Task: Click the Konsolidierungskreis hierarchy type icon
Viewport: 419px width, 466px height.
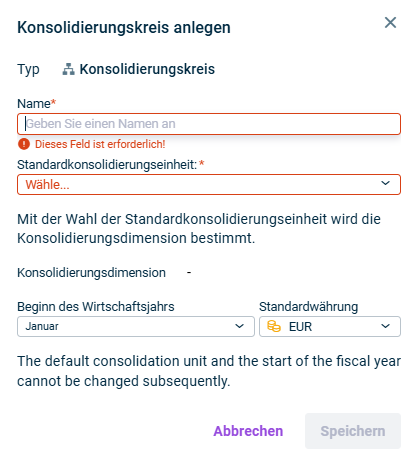Action: coord(68,69)
